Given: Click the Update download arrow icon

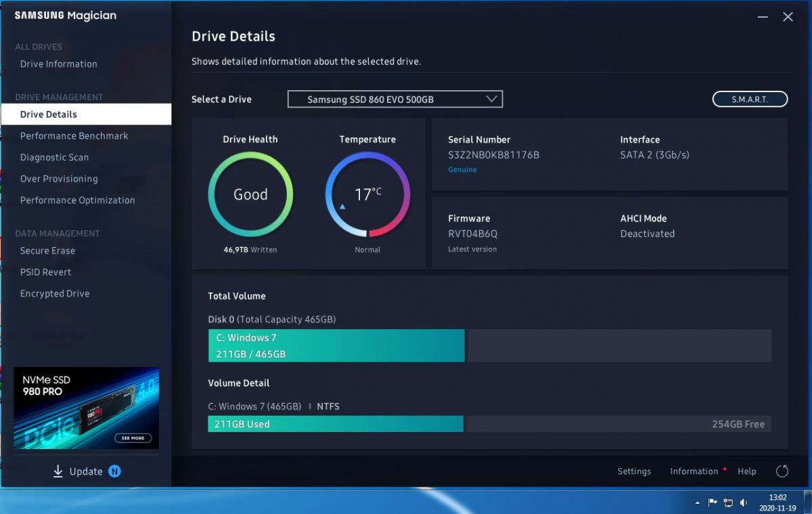Looking at the screenshot, I should click(58, 471).
